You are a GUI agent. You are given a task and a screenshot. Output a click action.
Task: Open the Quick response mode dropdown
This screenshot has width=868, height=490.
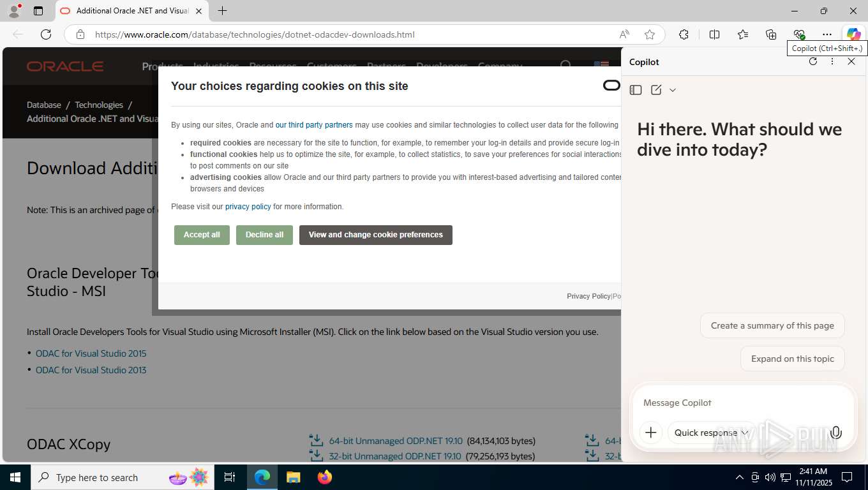click(x=711, y=433)
